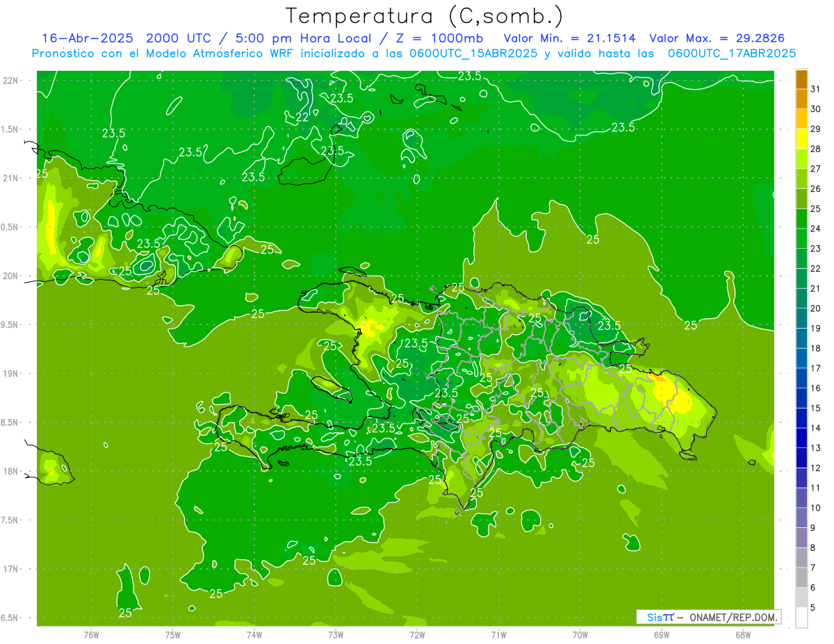Click the blue "Sis" logo text in credit box
The height and width of the screenshot is (644, 834).
pyautogui.click(x=655, y=617)
